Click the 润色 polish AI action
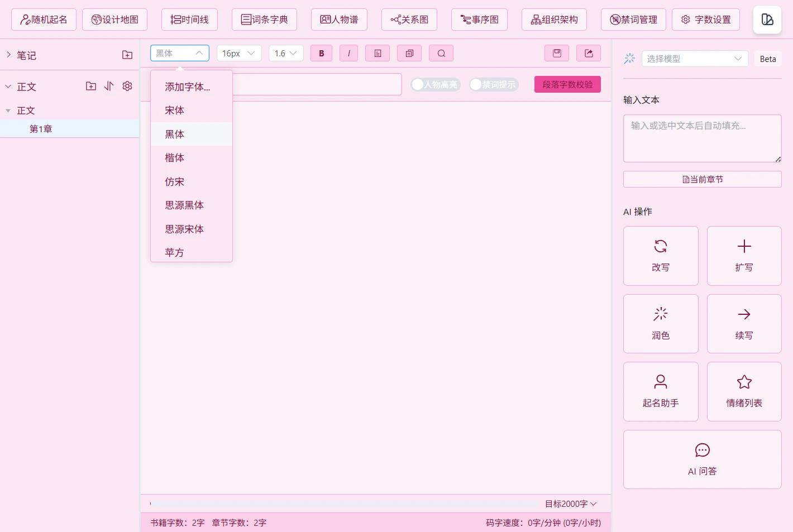793x532 pixels. pos(661,324)
